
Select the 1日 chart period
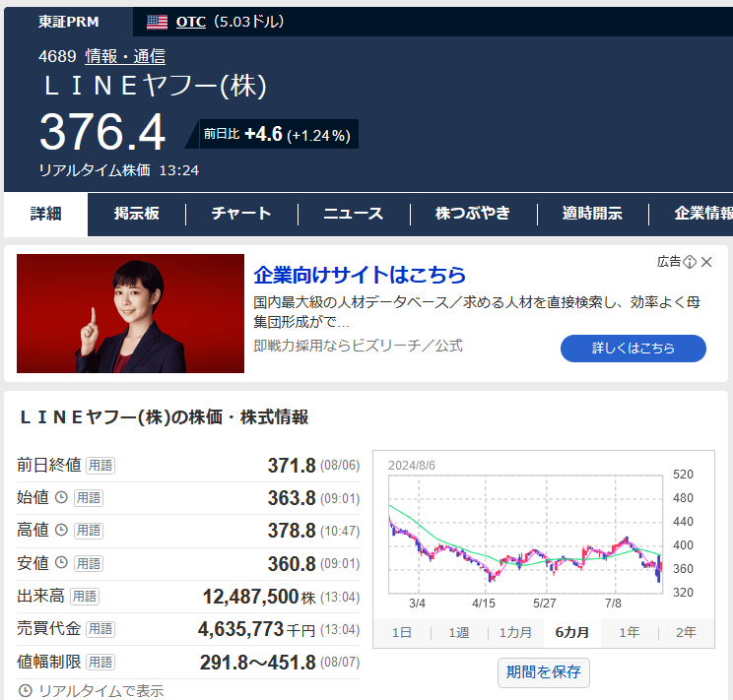402,633
